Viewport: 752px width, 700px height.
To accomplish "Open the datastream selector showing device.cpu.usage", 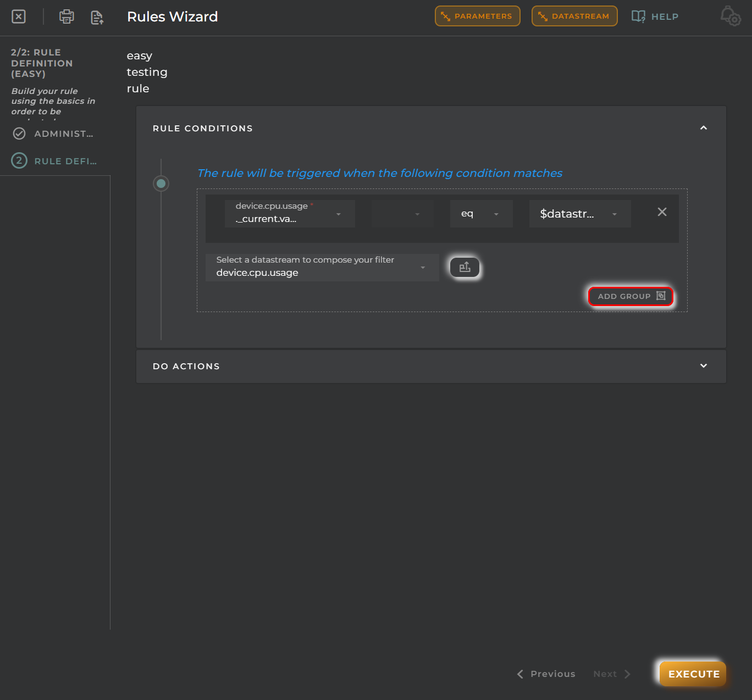I will pos(322,268).
